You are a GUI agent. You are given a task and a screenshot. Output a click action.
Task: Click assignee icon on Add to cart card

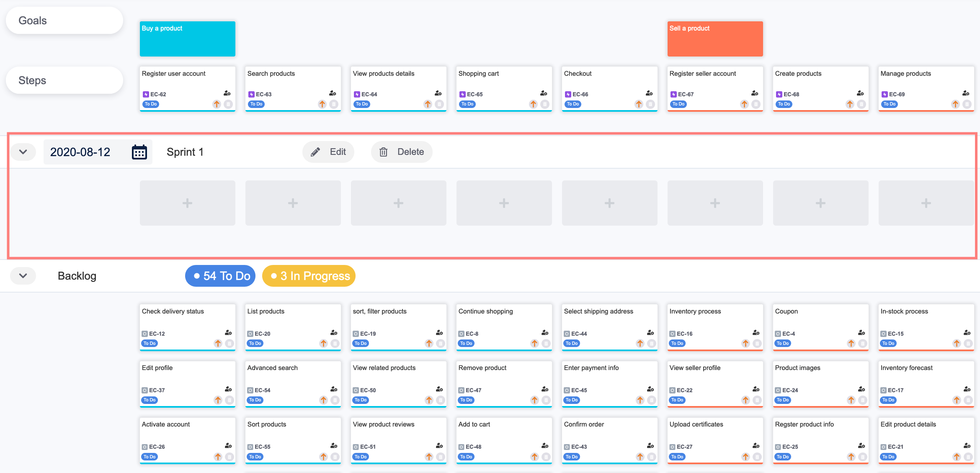[544, 446]
